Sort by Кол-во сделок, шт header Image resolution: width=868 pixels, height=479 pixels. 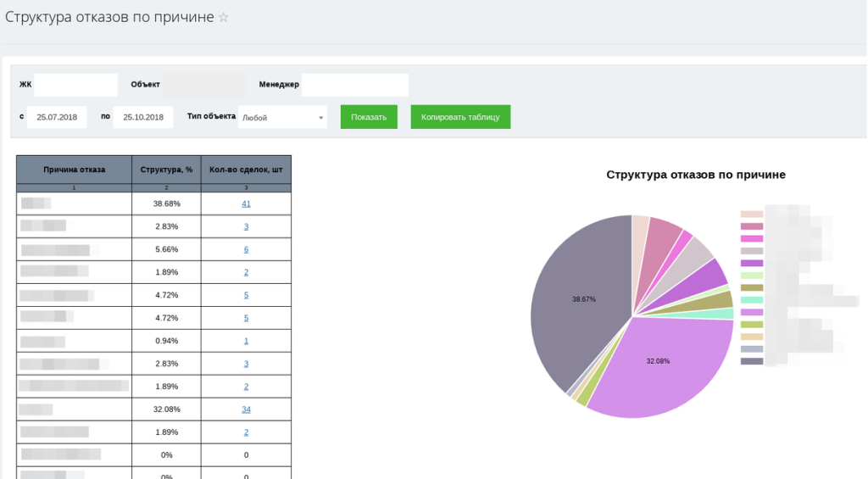tap(246, 170)
